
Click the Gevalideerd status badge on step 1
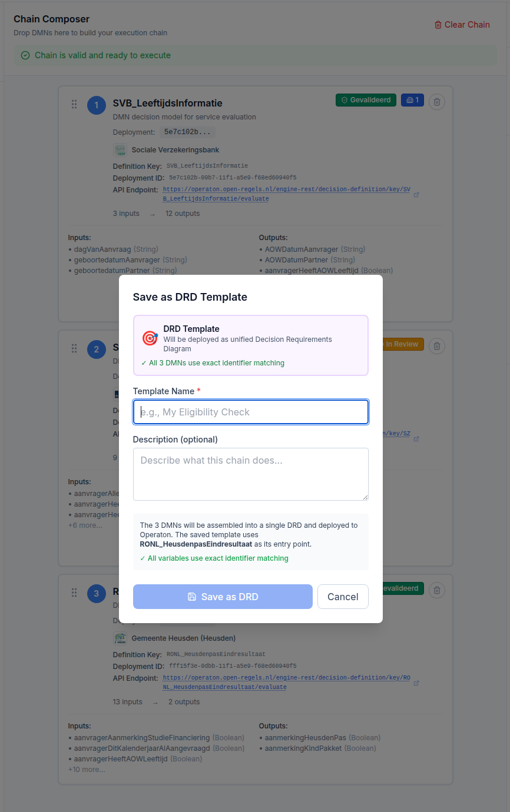(366, 100)
